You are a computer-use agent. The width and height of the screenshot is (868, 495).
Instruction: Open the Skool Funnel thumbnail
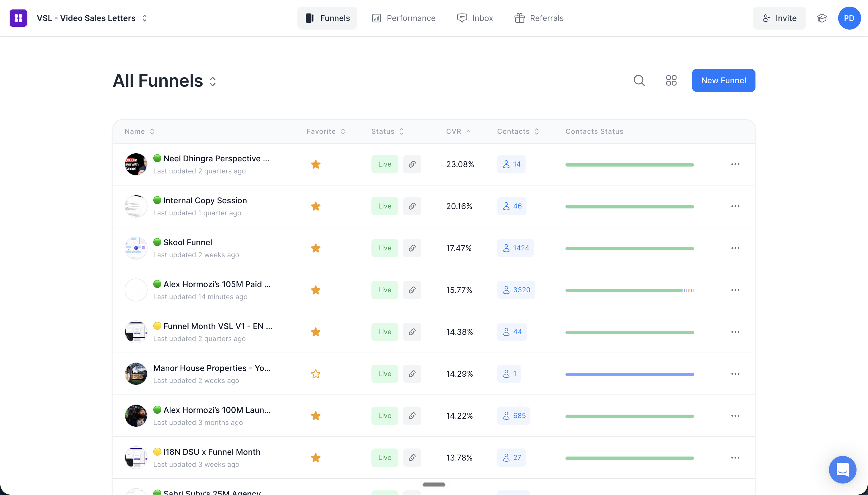[x=136, y=248]
